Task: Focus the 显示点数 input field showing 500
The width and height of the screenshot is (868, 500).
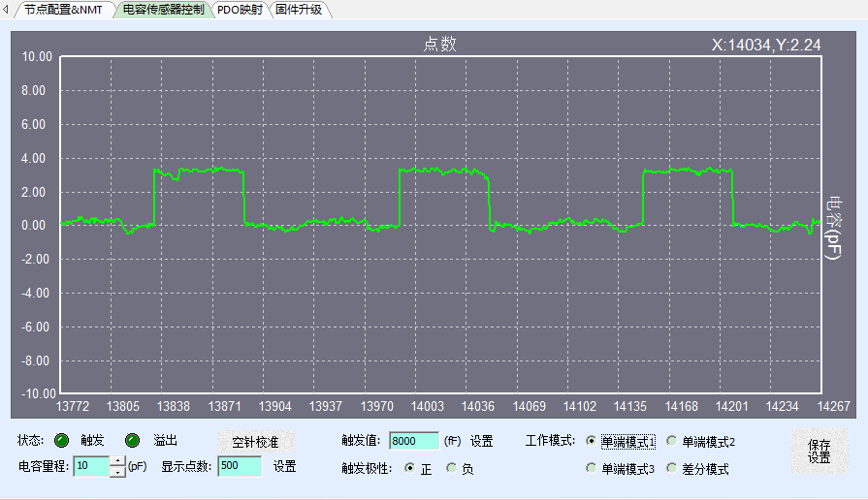Action: pyautogui.click(x=240, y=466)
